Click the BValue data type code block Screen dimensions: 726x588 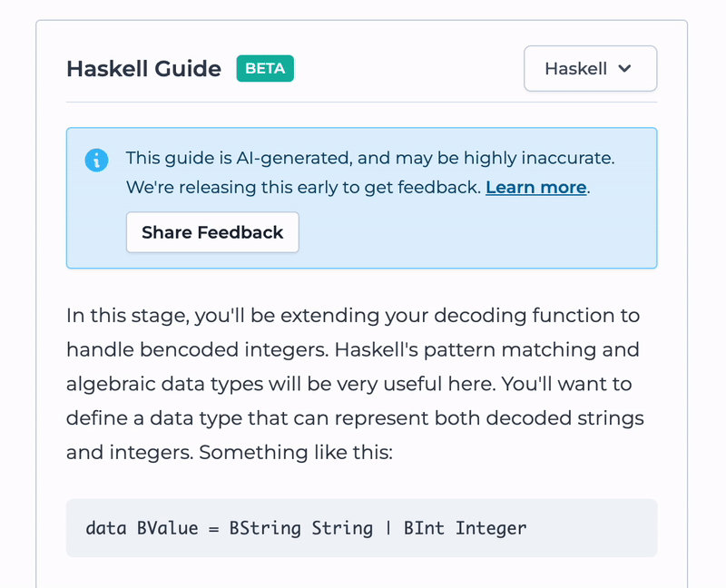click(x=361, y=528)
